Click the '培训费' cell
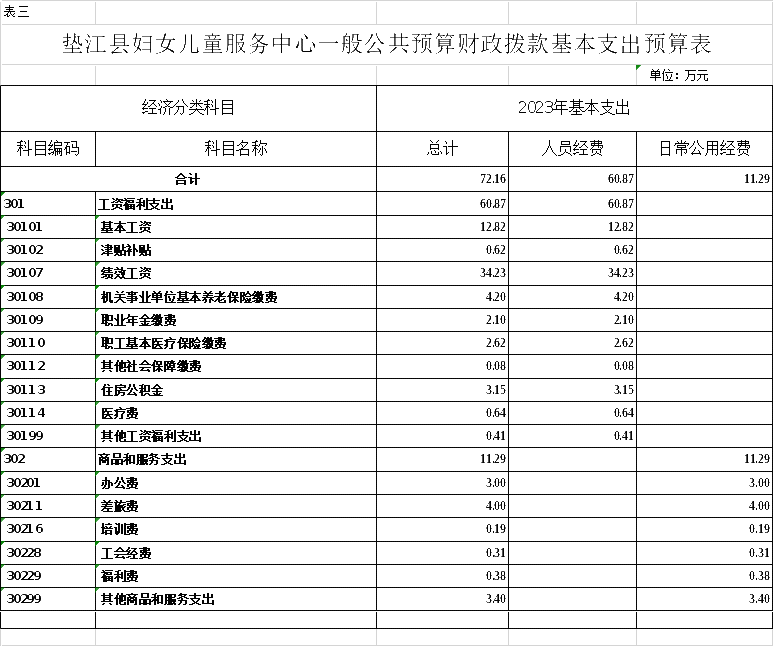The image size is (774, 646). point(236,529)
